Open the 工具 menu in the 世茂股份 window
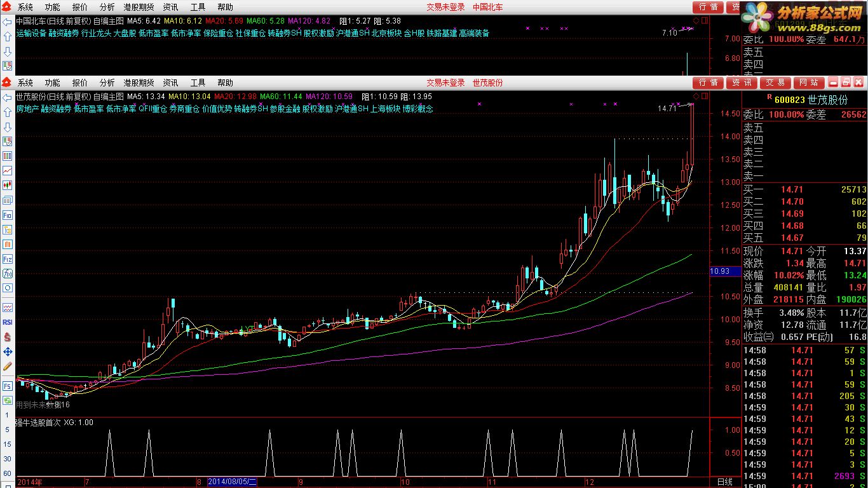Image resolution: width=868 pixels, height=488 pixels. coord(198,83)
